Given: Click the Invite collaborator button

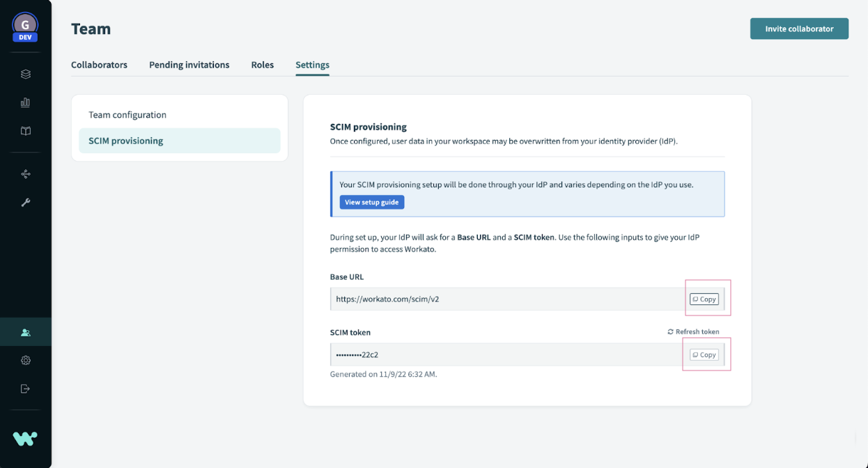Looking at the screenshot, I should click(799, 29).
